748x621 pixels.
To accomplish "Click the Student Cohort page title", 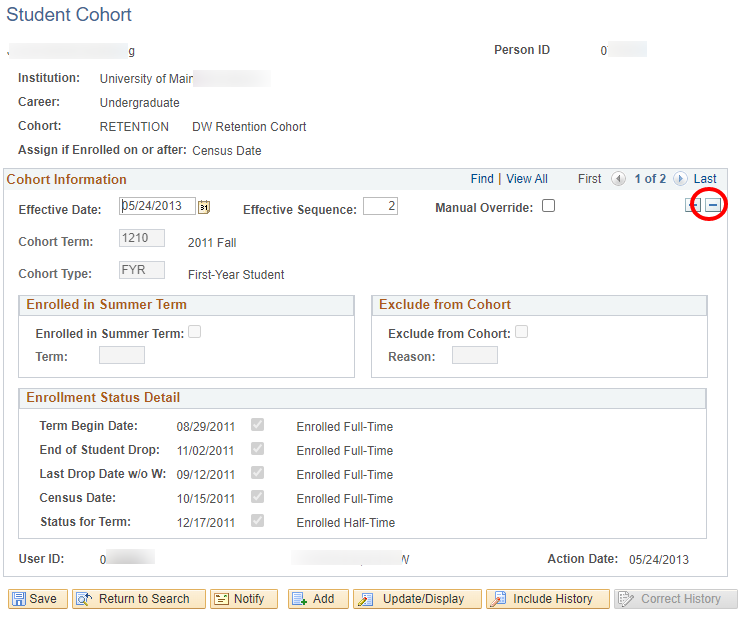I will tap(69, 15).
